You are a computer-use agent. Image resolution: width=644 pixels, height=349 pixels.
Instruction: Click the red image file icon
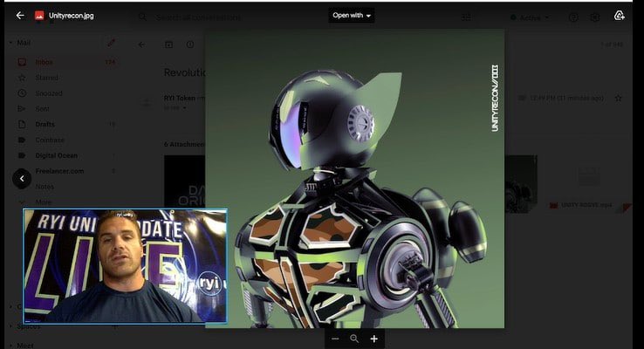[39, 16]
